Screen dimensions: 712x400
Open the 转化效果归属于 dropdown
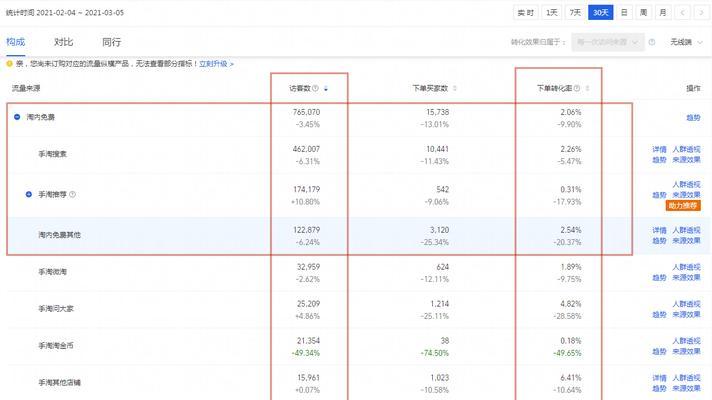(x=608, y=42)
